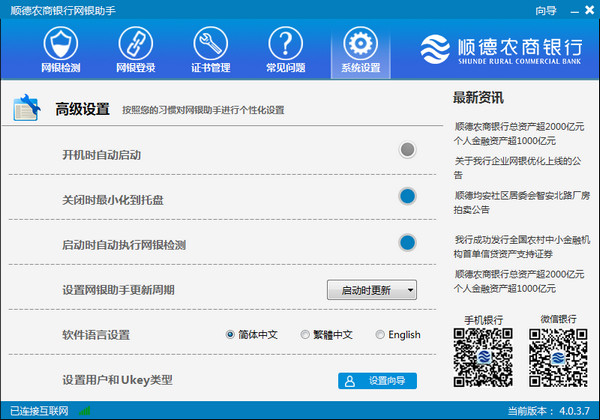Expand the 启动时更新 update period dropdown
600x420 pixels.
pos(372,290)
